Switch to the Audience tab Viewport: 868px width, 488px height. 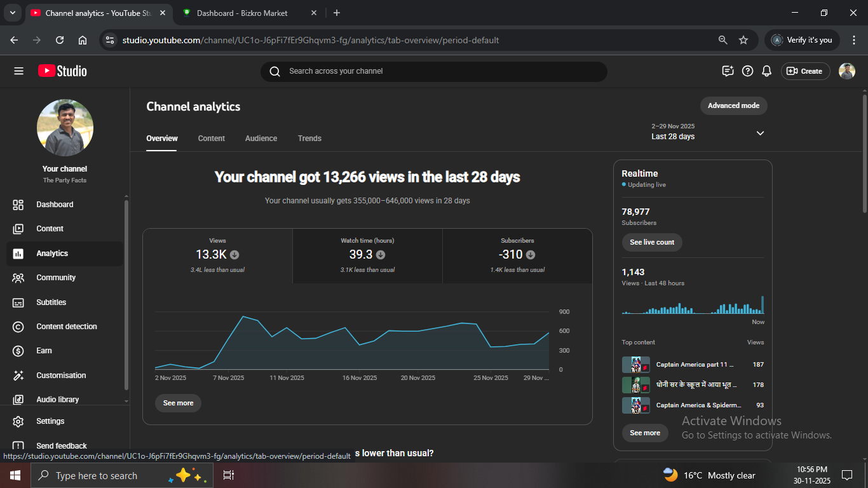pyautogui.click(x=261, y=139)
